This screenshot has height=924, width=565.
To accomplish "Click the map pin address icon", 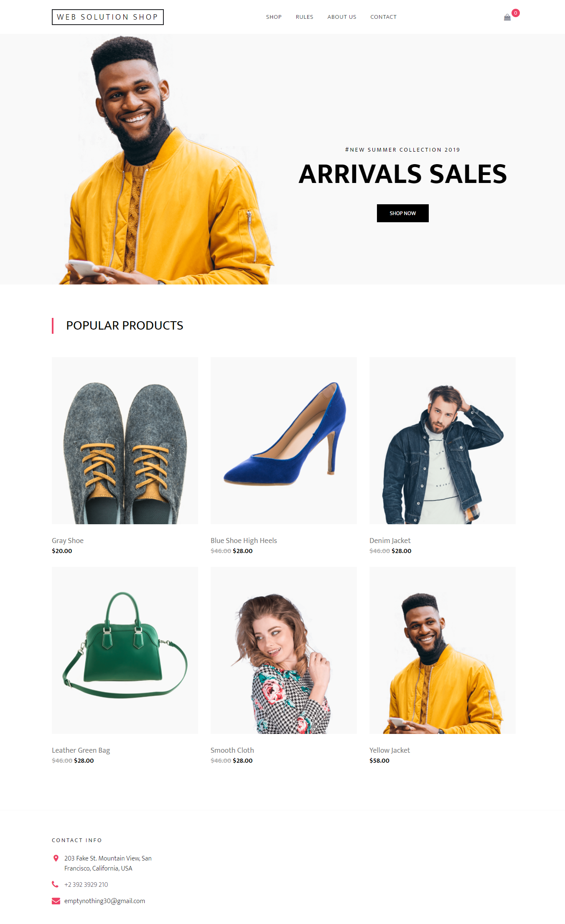I will (56, 858).
